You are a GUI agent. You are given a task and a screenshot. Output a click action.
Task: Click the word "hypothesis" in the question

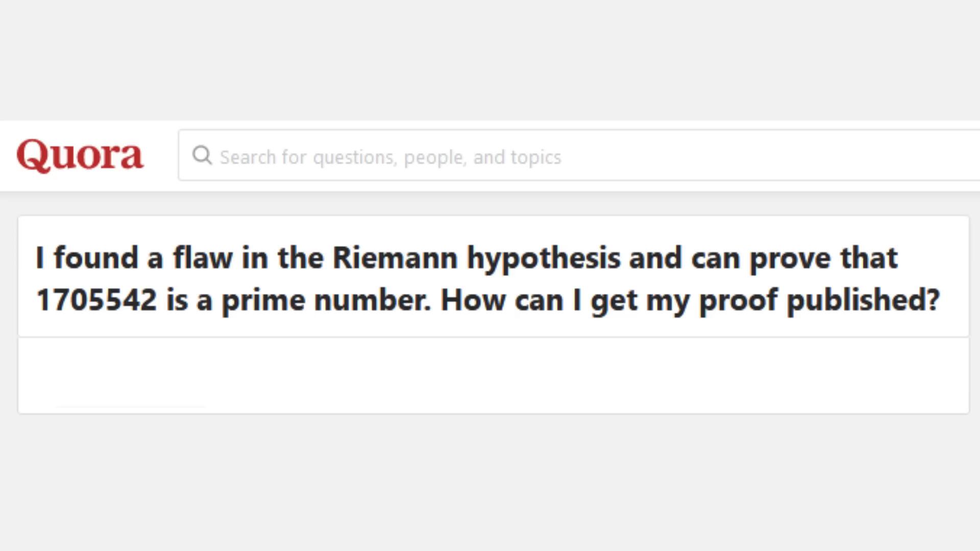point(544,259)
